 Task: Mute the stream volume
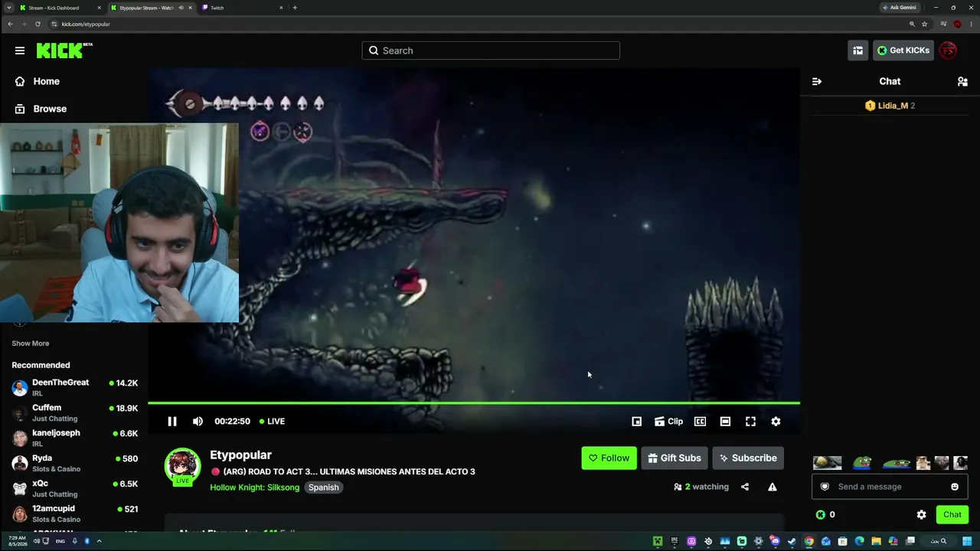click(198, 421)
